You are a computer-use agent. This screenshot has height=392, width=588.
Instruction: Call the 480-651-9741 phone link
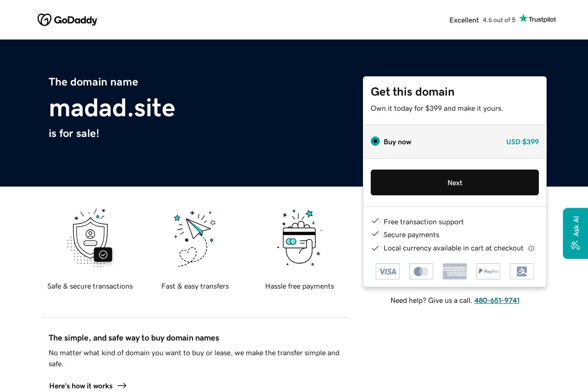coord(497,301)
